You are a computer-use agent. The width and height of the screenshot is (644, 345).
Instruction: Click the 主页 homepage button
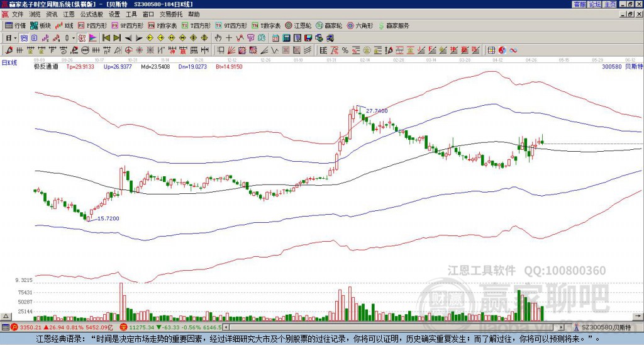coord(610,4)
